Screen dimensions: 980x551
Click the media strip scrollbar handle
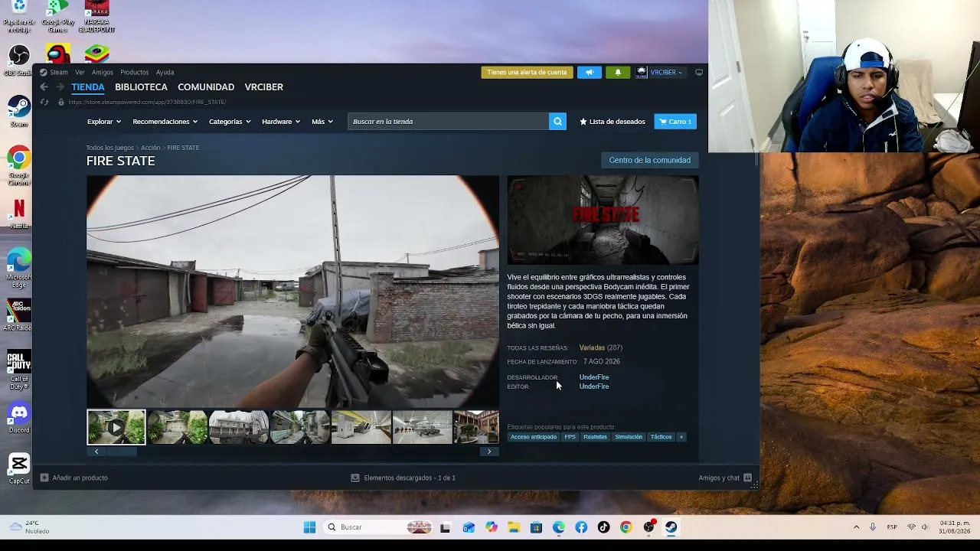[121, 452]
